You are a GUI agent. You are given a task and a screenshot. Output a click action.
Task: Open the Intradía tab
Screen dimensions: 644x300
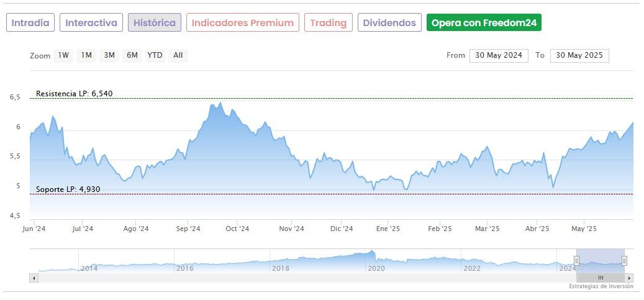point(30,23)
